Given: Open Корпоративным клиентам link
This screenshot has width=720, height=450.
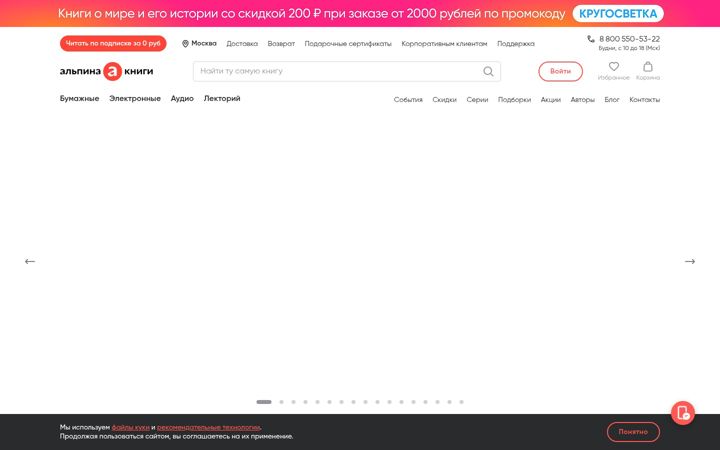Looking at the screenshot, I should click(x=444, y=44).
